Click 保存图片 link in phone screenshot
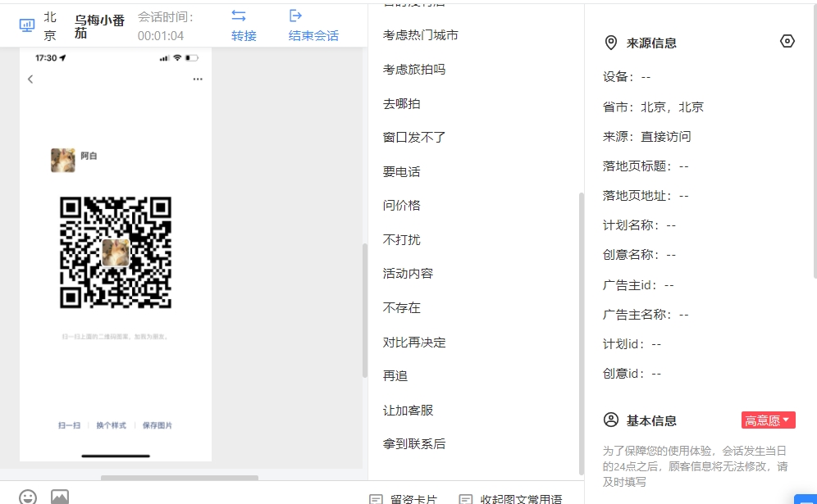Image resolution: width=817 pixels, height=504 pixels. pyautogui.click(x=157, y=425)
